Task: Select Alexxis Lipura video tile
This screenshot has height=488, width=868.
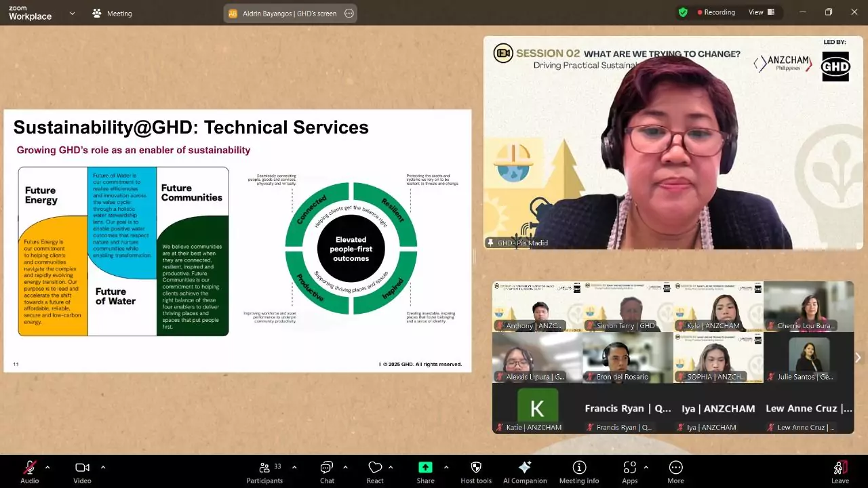Action: click(x=537, y=357)
